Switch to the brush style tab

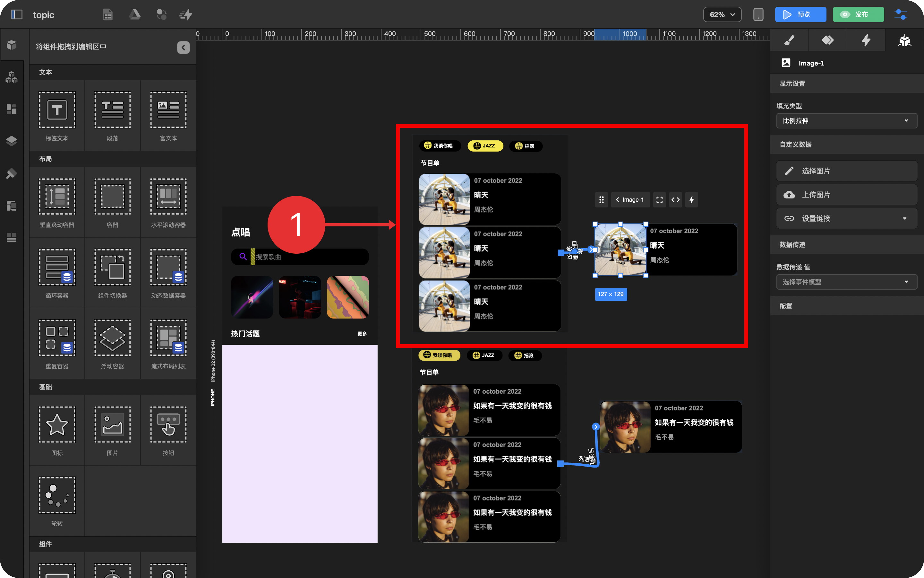click(789, 40)
